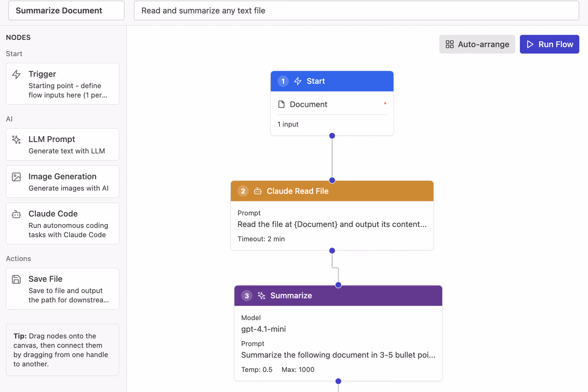Image resolution: width=588 pixels, height=392 pixels.
Task: Select the Image Generation node card
Action: click(x=62, y=182)
